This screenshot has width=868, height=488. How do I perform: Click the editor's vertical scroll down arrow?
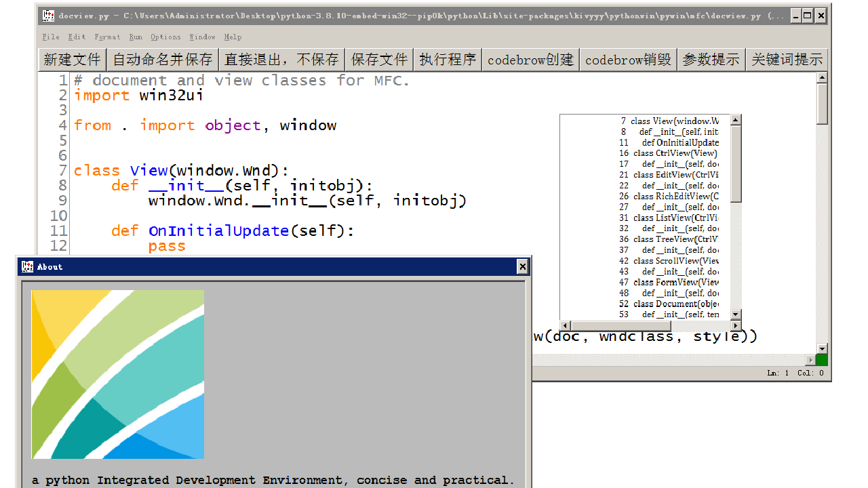pos(823,348)
